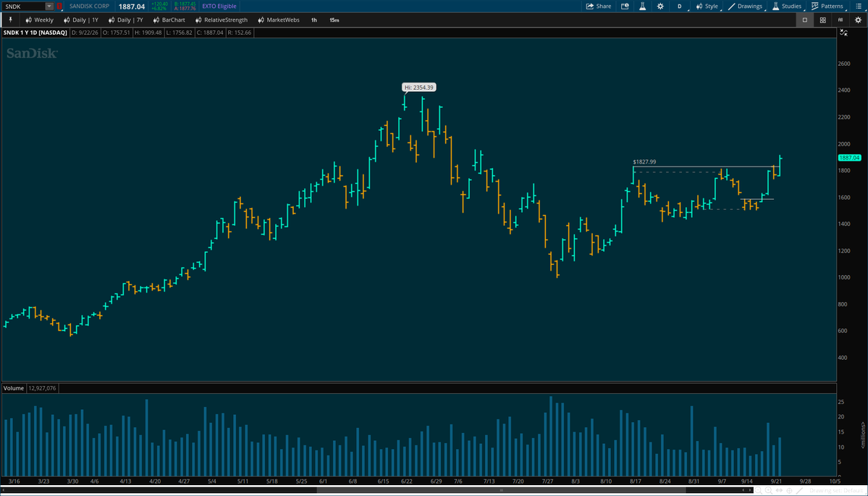Open the D timeframe dropdown

click(681, 6)
